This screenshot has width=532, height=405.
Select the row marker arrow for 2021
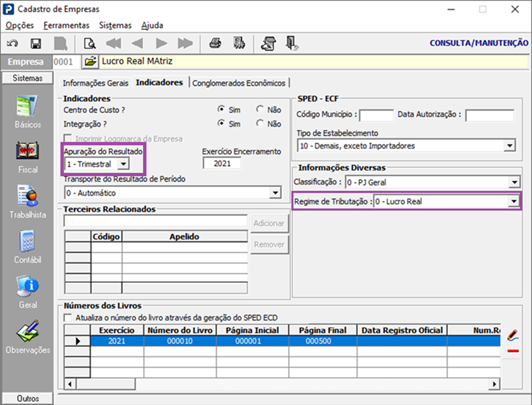tap(78, 341)
